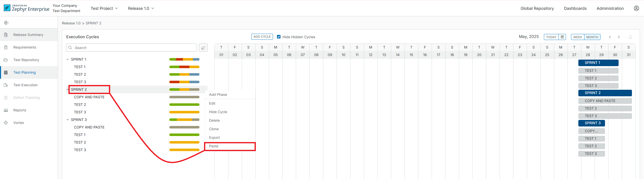Open the Test Project dropdown

pyautogui.click(x=104, y=8)
